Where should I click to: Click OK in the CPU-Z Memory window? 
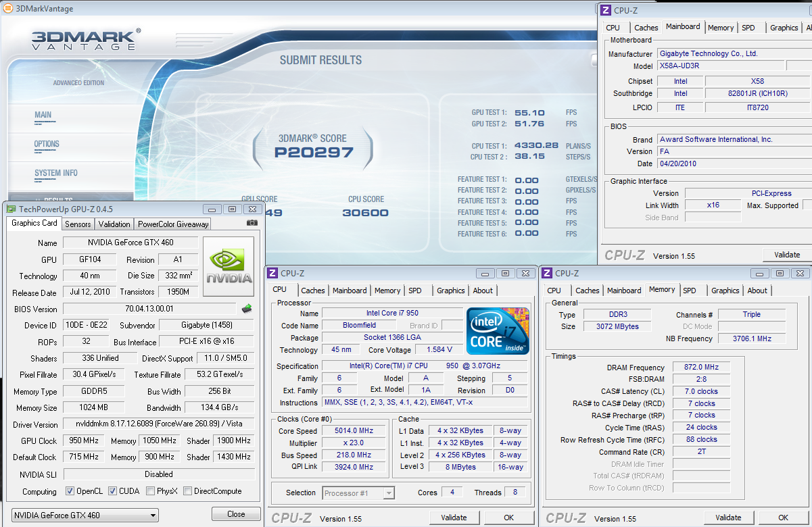(783, 518)
